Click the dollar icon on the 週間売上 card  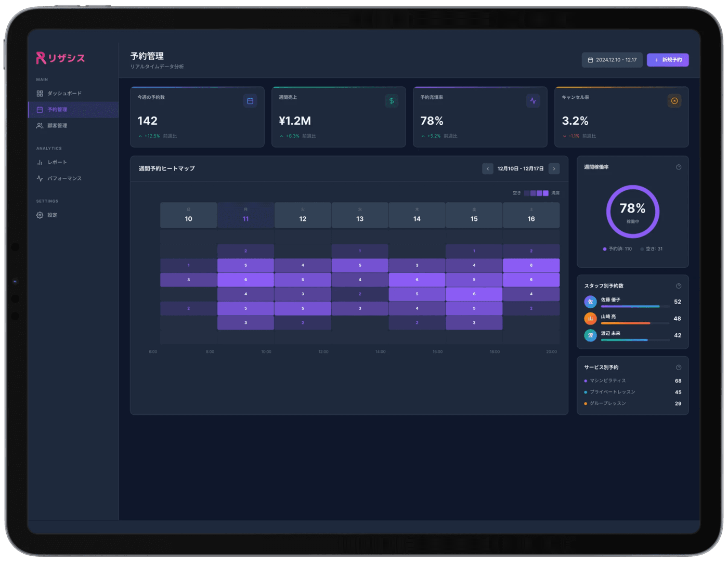(392, 101)
